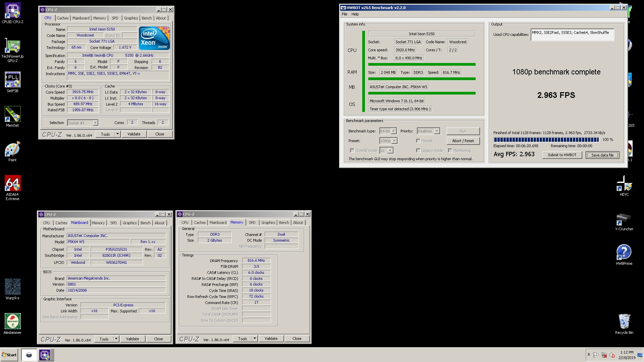Open the Help menu in HWBOT x265

click(x=355, y=14)
